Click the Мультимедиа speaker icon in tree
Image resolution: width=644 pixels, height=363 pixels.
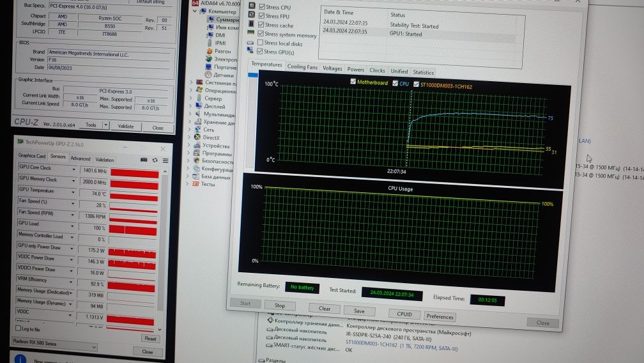point(198,114)
